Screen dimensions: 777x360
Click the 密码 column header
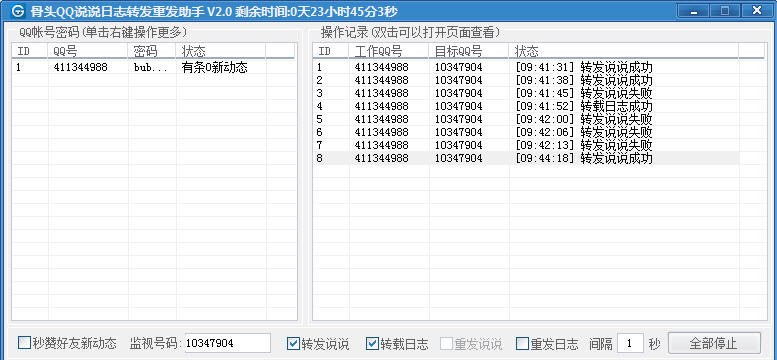(152, 51)
